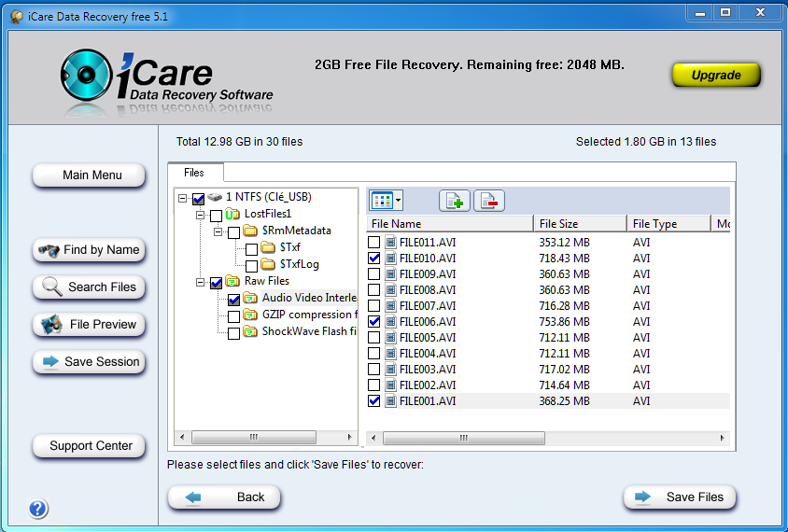
Task: Click the FILE005.AVI video file icon
Action: [390, 338]
